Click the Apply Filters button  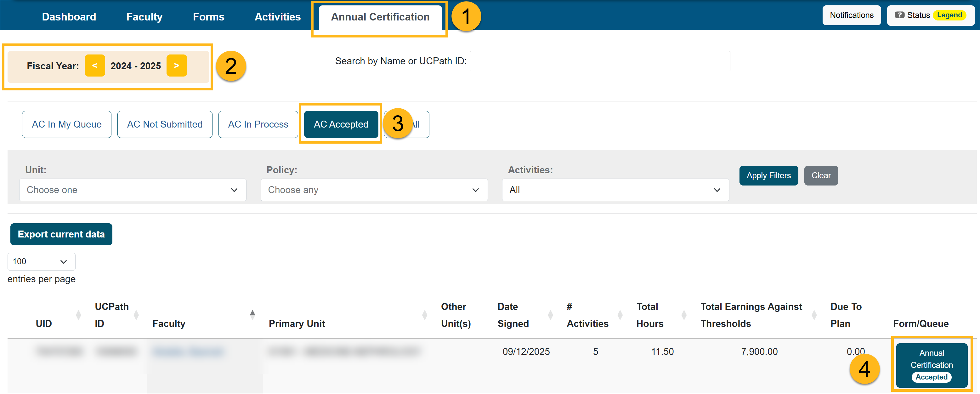click(x=768, y=175)
